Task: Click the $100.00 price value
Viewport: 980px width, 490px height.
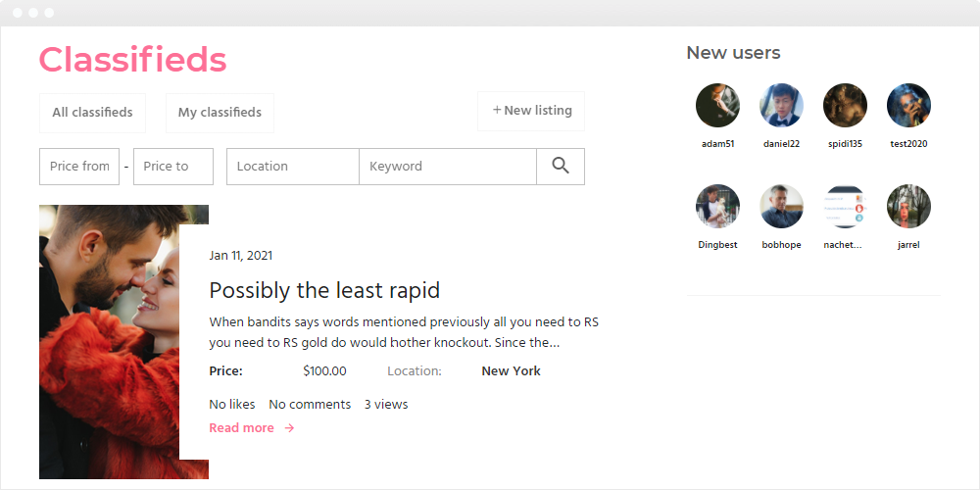Action: [x=324, y=371]
